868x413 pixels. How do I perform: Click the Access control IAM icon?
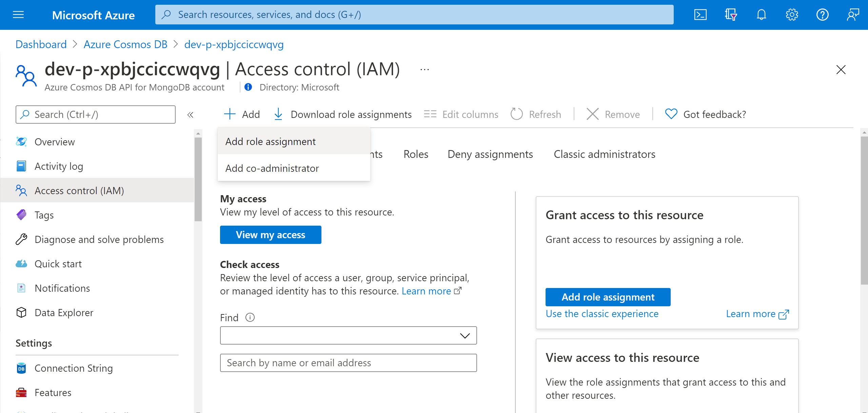(x=21, y=190)
